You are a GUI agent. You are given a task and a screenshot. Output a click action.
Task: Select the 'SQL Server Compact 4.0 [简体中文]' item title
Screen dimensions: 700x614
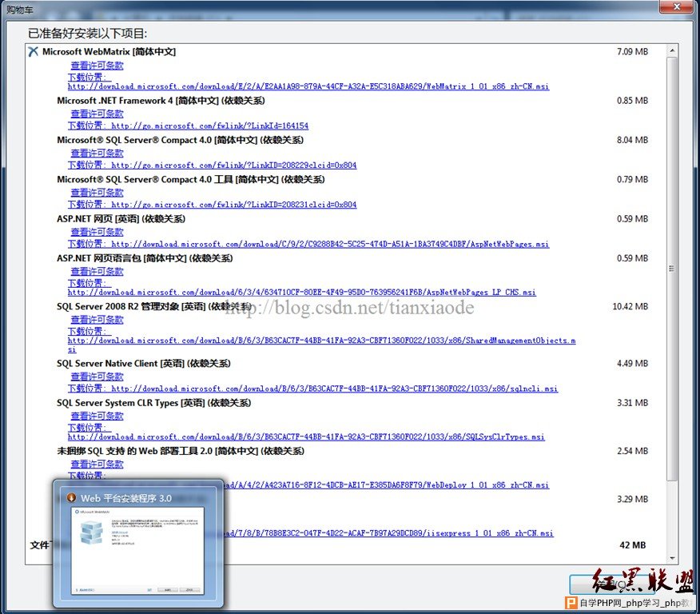tap(180, 140)
